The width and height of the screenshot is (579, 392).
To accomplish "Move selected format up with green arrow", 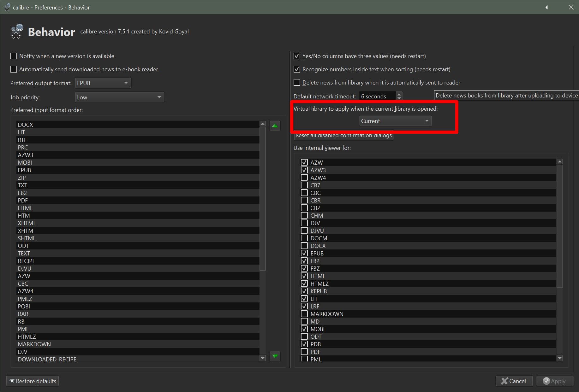I will point(275,126).
